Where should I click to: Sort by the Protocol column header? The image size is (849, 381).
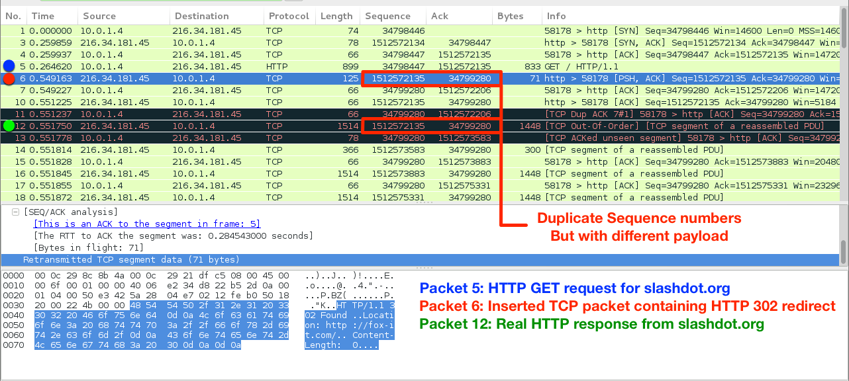point(289,16)
